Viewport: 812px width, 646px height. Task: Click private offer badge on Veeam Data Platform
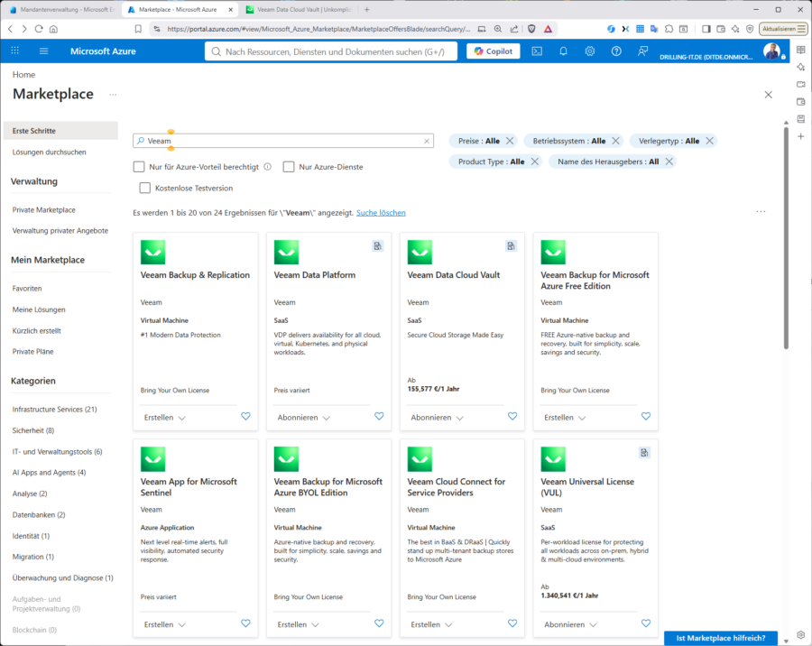click(377, 246)
